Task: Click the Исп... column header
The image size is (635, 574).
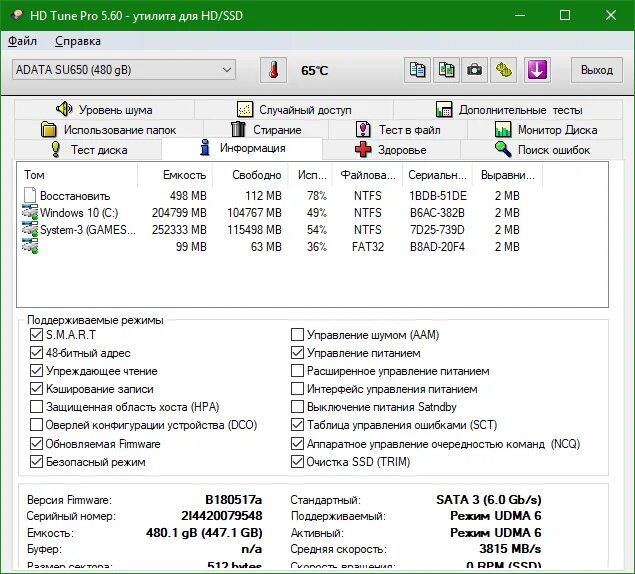Action: pyautogui.click(x=310, y=175)
